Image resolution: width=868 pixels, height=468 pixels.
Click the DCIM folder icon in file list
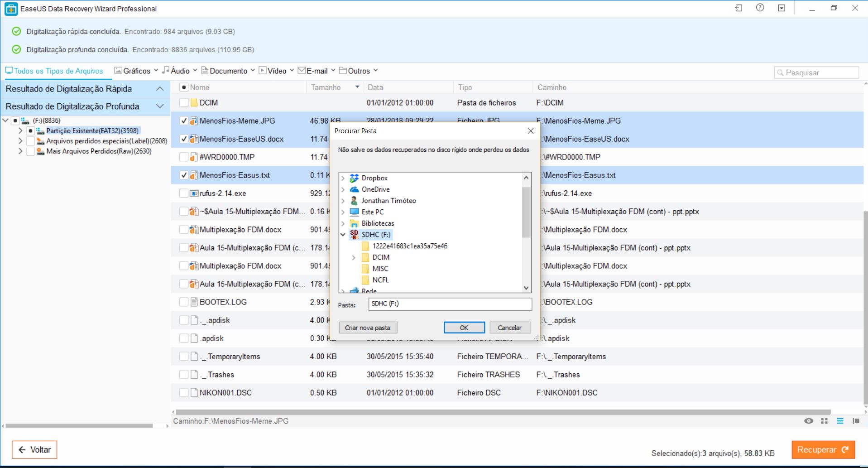pyautogui.click(x=194, y=103)
